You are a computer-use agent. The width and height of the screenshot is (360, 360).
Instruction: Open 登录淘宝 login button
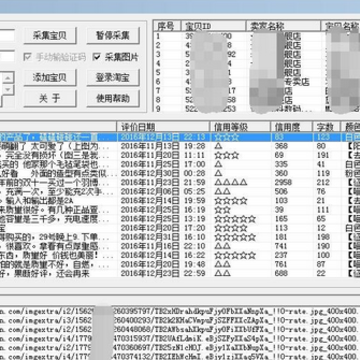tap(113, 78)
